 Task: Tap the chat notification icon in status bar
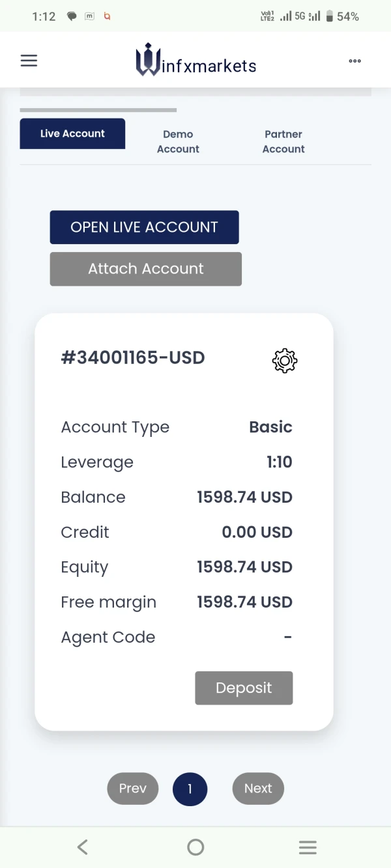click(x=72, y=16)
